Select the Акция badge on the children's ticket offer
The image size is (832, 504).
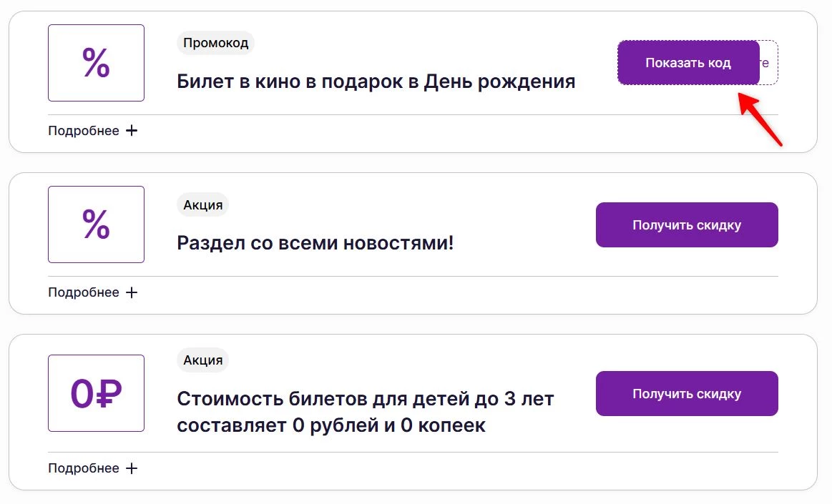[x=202, y=360]
